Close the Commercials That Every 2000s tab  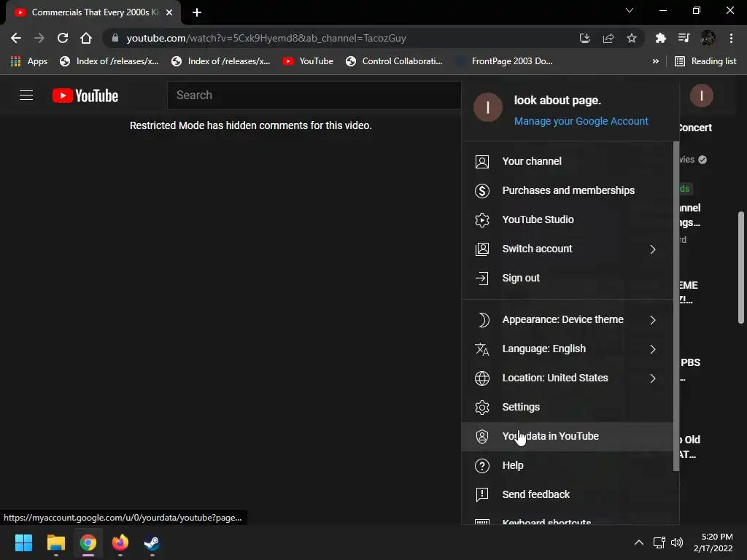(x=169, y=12)
